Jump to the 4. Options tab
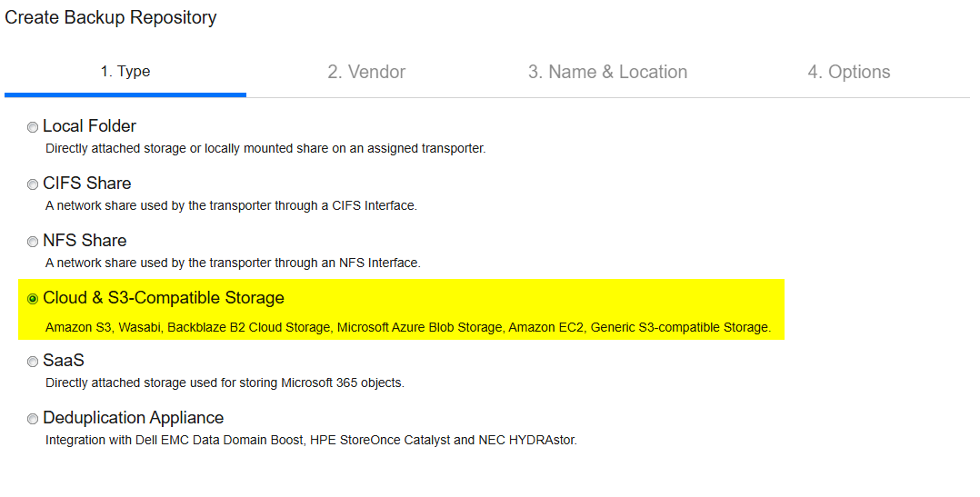Image resolution: width=980 pixels, height=497 pixels. point(849,72)
